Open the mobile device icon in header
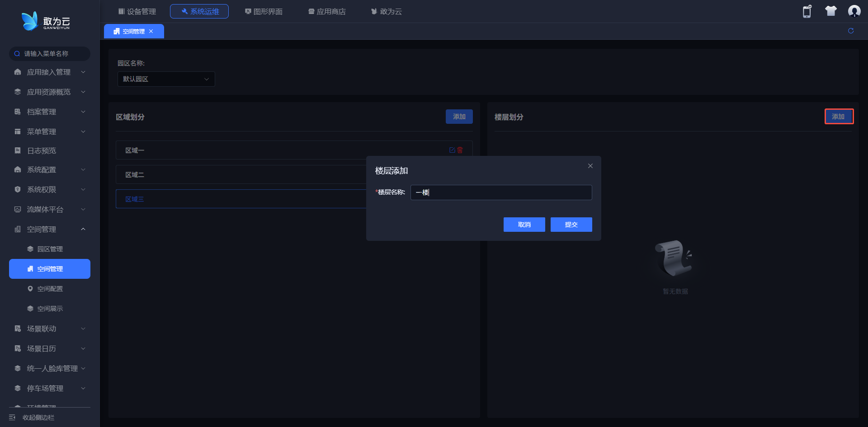Screen dimensions: 868x427 tap(807, 11)
